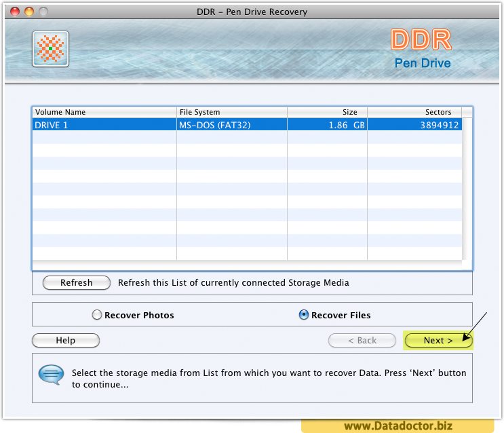Click the drive list vertical scrollbar
The height and width of the screenshot is (433, 504).
(467, 189)
